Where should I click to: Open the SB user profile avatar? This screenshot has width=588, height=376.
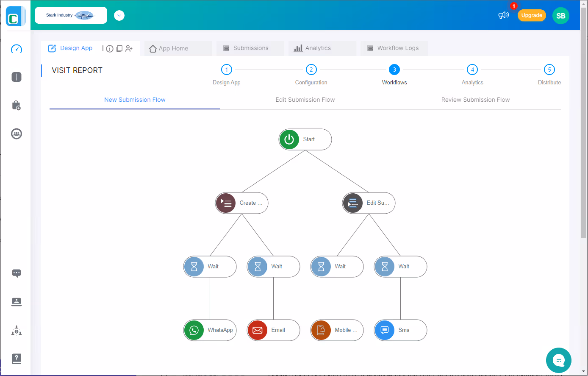click(561, 16)
